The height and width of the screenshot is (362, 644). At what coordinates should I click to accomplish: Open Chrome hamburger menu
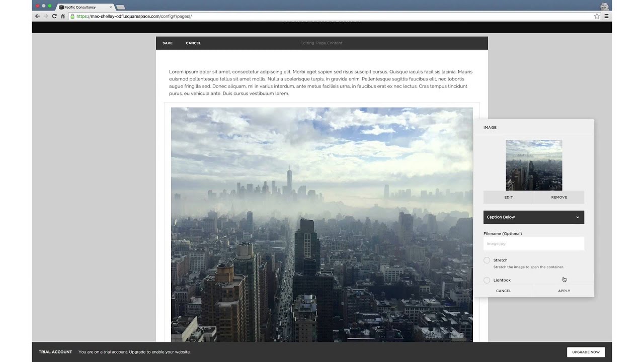[606, 16]
